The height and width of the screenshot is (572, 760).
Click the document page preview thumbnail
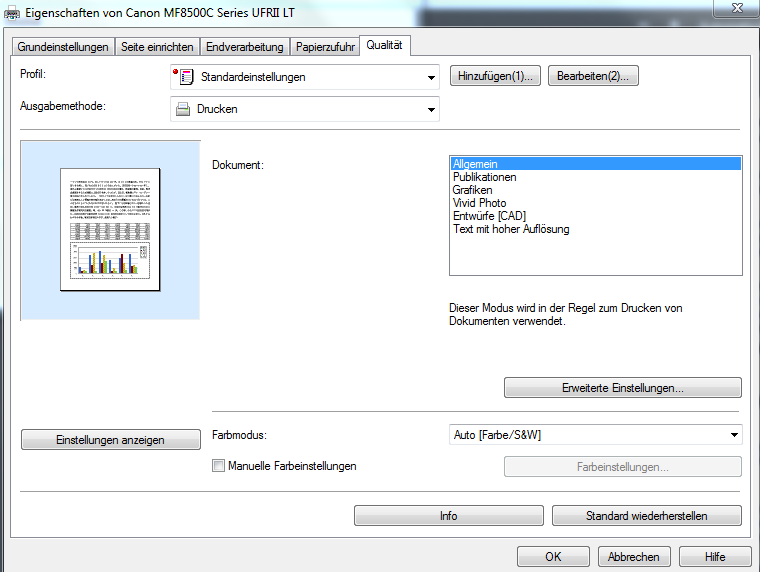[111, 230]
